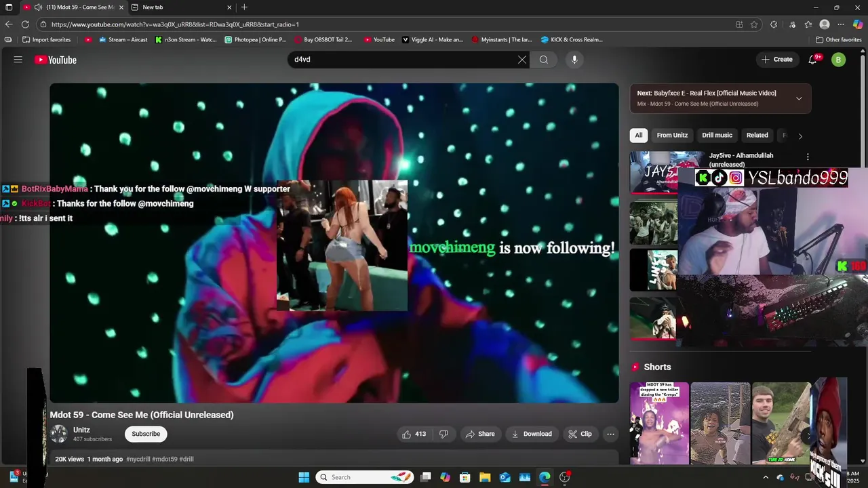868x488 pixels.
Task: Expand the Next up playlist chevron
Action: [x=799, y=98]
